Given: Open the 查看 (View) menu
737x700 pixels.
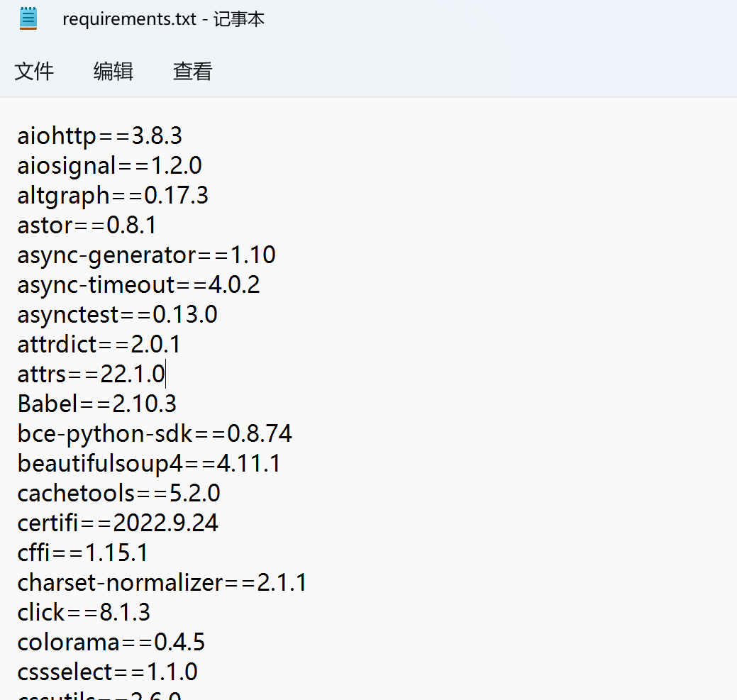Looking at the screenshot, I should tap(192, 71).
